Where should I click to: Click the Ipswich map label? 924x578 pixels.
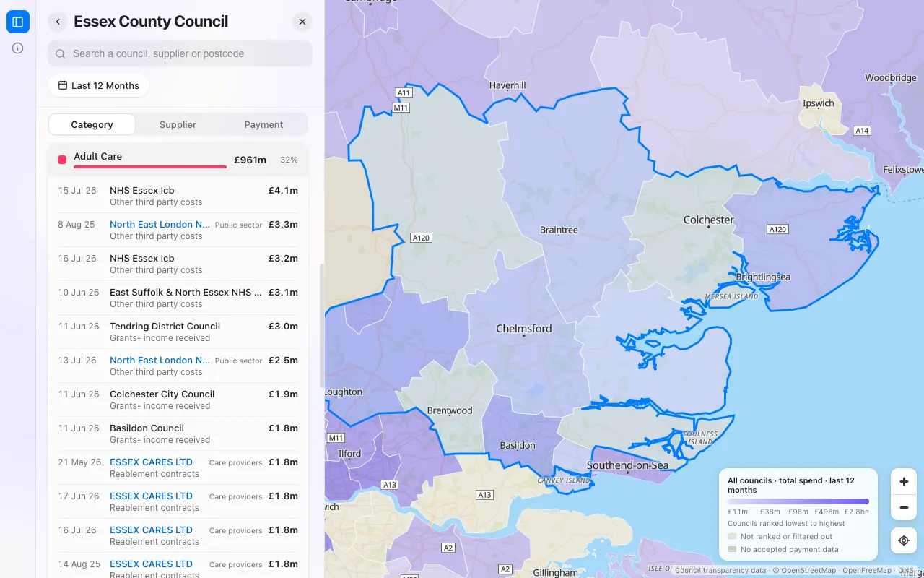pos(819,103)
